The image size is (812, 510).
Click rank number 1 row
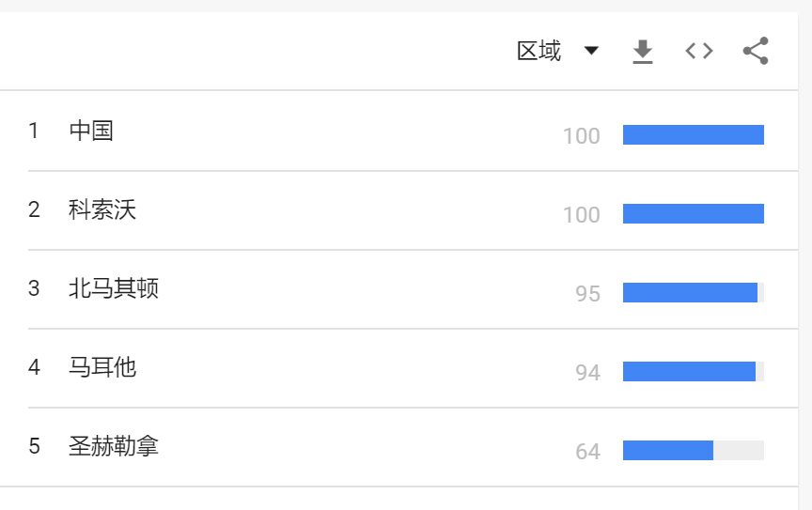click(413, 131)
